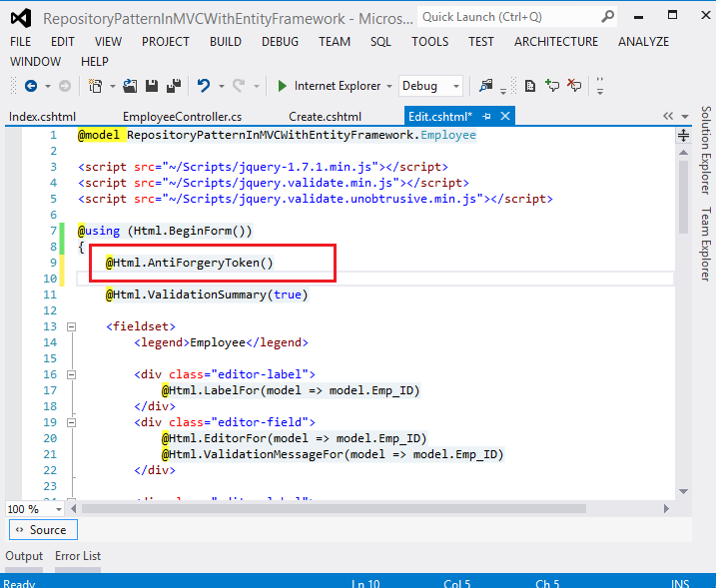Open the EDIT menu

[63, 42]
